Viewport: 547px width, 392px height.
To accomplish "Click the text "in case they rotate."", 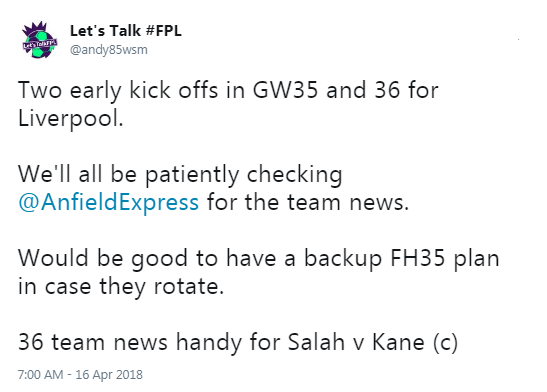I will (121, 287).
